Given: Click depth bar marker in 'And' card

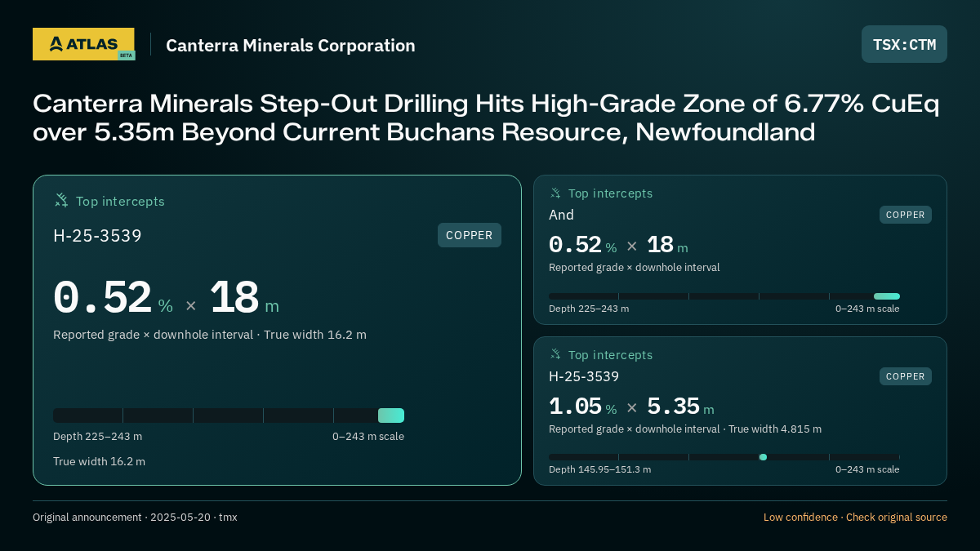Looking at the screenshot, I should tap(887, 296).
